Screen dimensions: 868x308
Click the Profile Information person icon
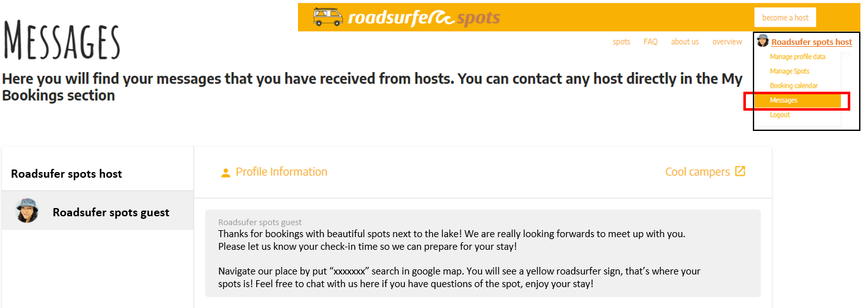coord(225,173)
